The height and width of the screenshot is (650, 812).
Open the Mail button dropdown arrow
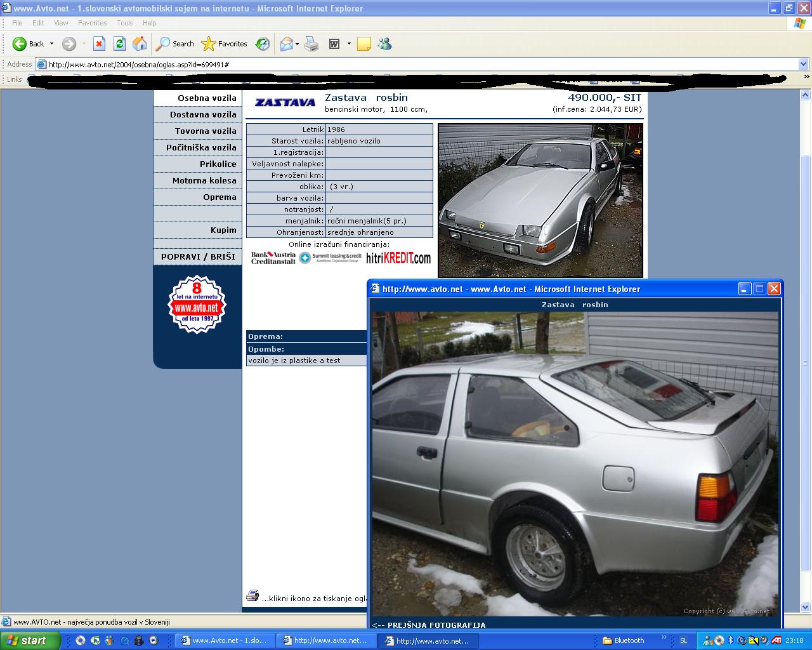point(297,44)
